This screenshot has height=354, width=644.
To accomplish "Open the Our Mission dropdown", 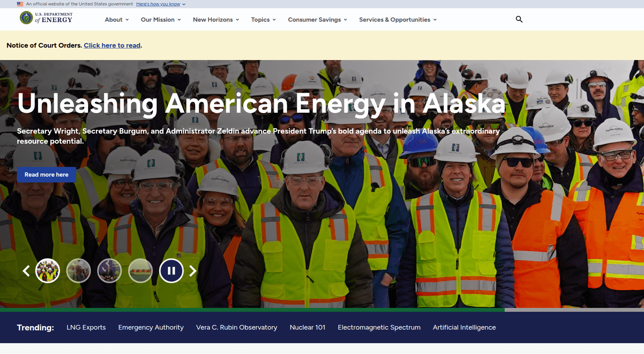I will point(161,20).
